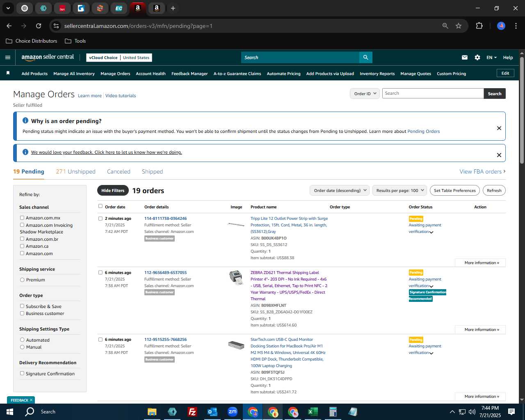Switch to the Canceled tab

click(x=119, y=171)
